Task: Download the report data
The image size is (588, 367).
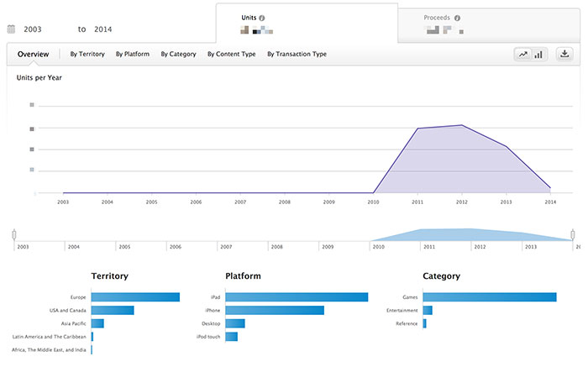Action: (564, 55)
